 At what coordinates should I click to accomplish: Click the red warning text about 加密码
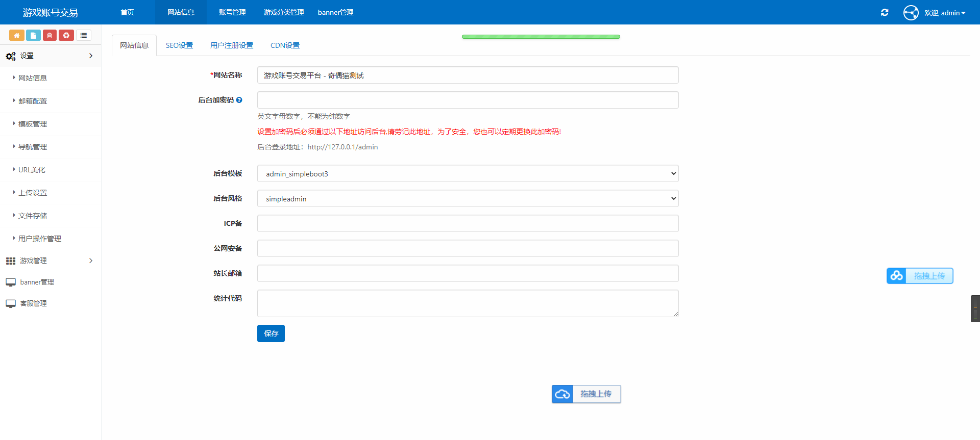pos(409,132)
